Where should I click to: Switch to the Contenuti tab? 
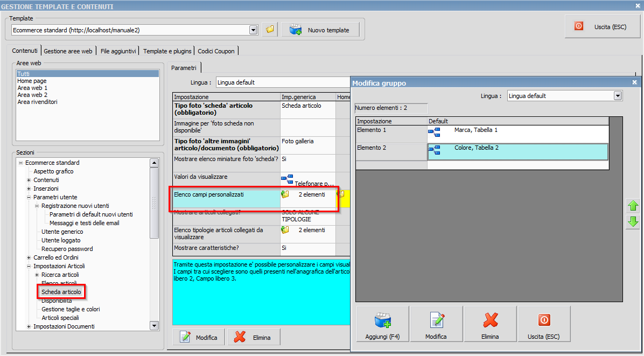click(24, 51)
